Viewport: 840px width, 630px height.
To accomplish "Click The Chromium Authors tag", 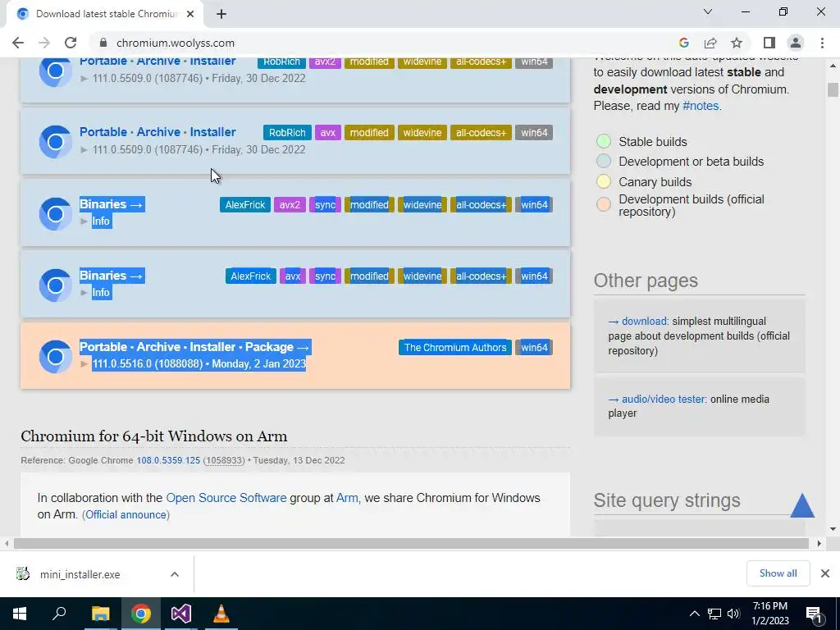I will 455,347.
